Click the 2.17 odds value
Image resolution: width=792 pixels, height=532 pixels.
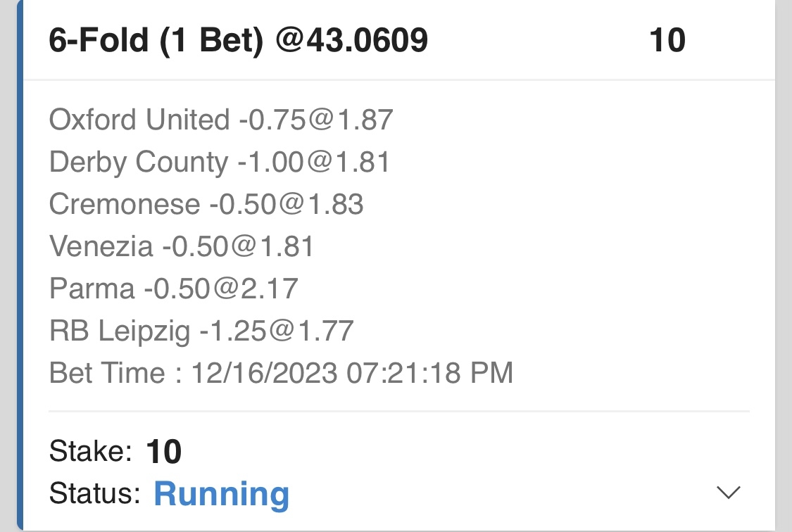(x=270, y=289)
